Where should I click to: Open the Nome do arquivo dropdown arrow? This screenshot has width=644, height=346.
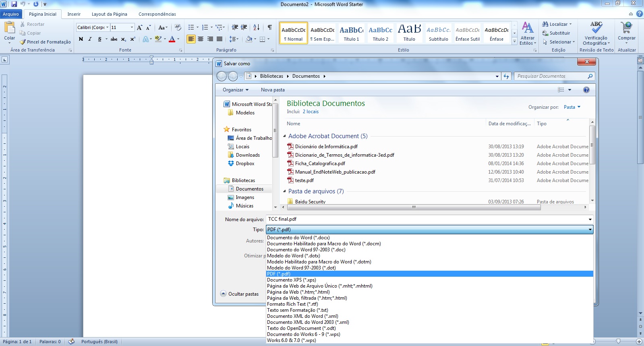click(590, 219)
